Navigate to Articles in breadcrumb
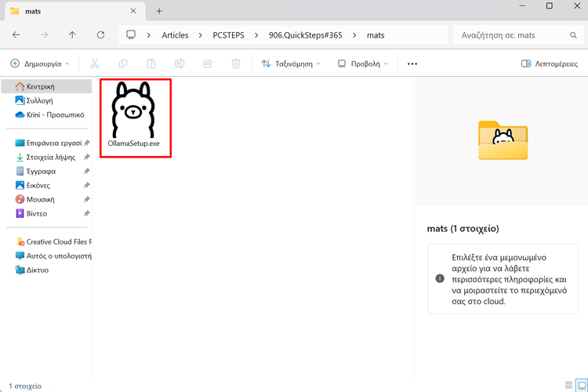Image resolution: width=588 pixels, height=392 pixels. point(175,35)
